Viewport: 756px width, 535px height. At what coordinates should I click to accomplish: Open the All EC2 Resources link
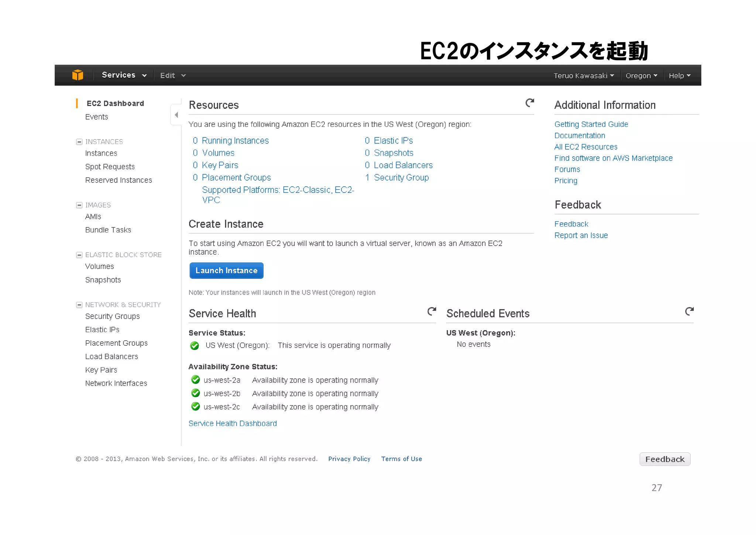(x=586, y=147)
